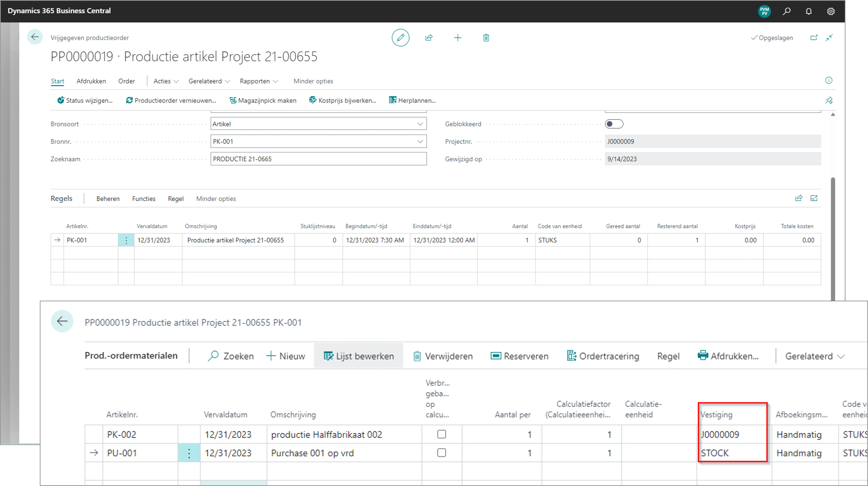868x486 pixels.
Task: Select the Afdrukken tab
Action: pyautogui.click(x=91, y=81)
